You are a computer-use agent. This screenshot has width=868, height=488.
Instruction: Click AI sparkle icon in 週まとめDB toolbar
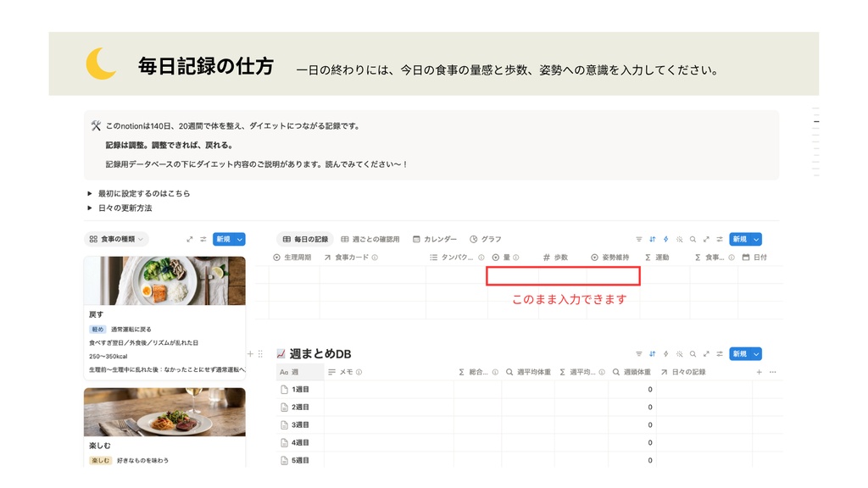(679, 353)
